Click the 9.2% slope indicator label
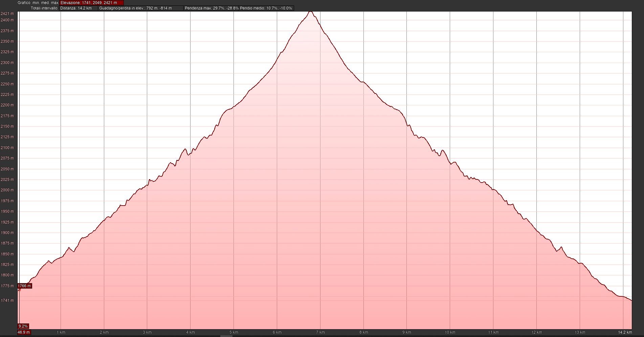 (x=23, y=326)
